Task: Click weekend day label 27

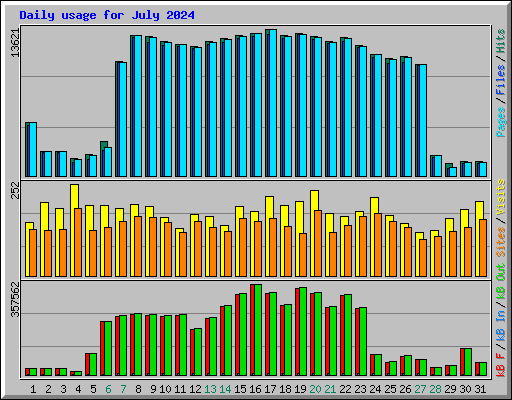Action: point(420,389)
